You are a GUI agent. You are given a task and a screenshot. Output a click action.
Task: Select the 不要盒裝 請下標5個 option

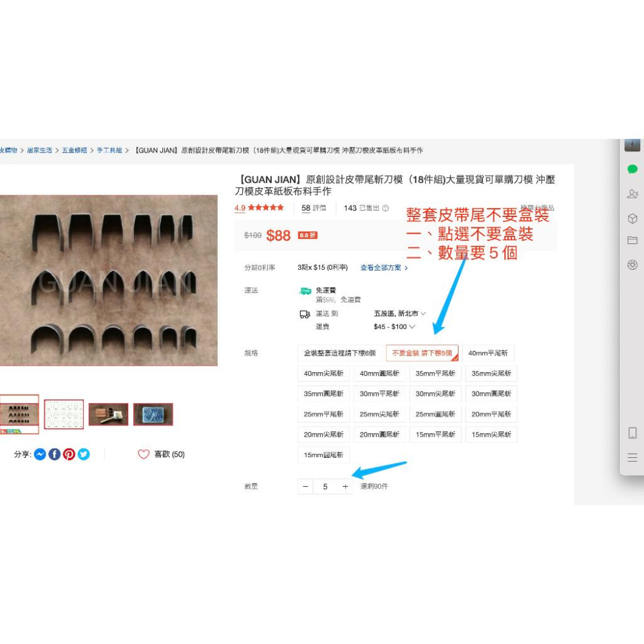coord(422,353)
